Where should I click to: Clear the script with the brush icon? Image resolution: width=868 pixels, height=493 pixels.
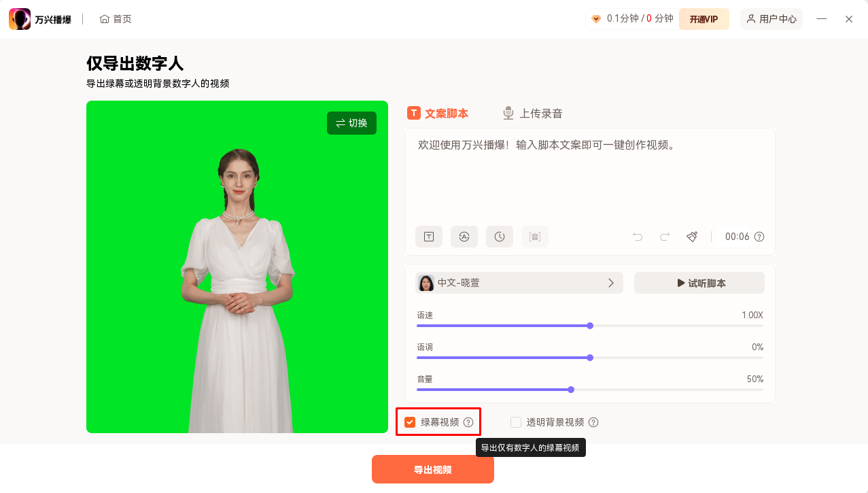(x=691, y=237)
